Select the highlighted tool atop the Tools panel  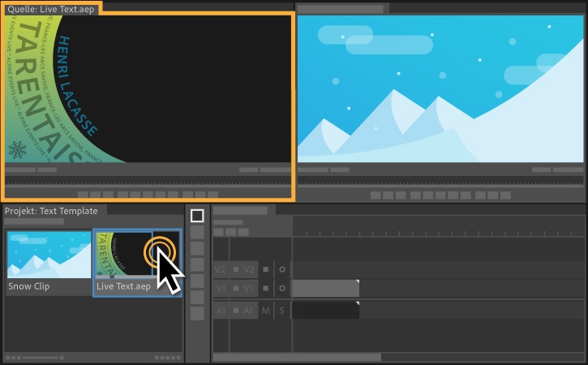tap(197, 216)
